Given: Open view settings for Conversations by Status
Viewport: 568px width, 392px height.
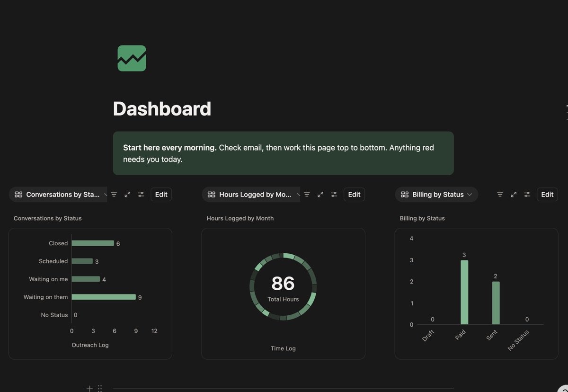Looking at the screenshot, I should coord(141,195).
